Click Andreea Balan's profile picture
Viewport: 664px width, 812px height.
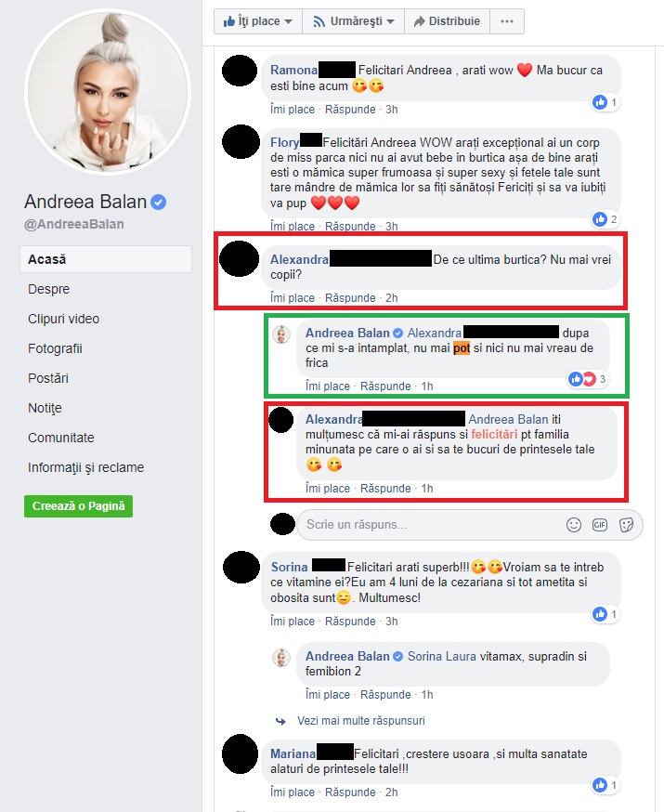pos(108,93)
